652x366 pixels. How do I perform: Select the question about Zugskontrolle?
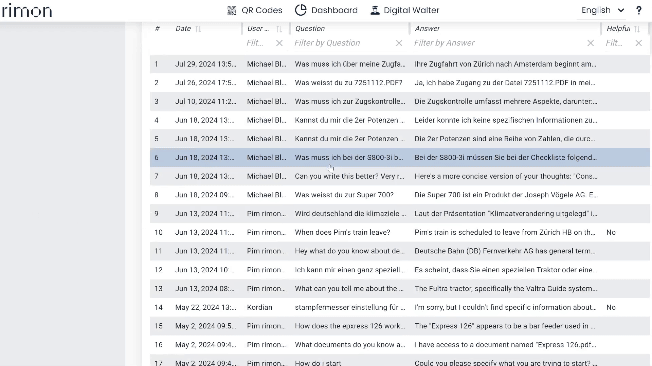click(350, 101)
